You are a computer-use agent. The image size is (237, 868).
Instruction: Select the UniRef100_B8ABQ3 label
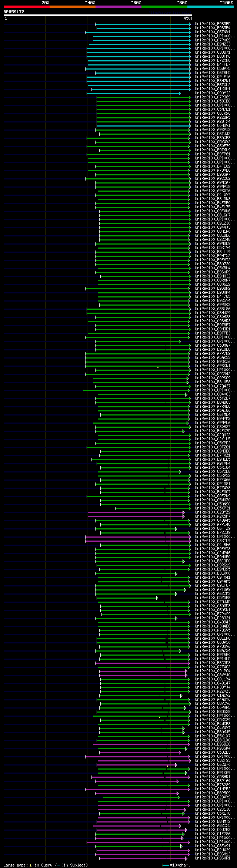(x=213, y=402)
